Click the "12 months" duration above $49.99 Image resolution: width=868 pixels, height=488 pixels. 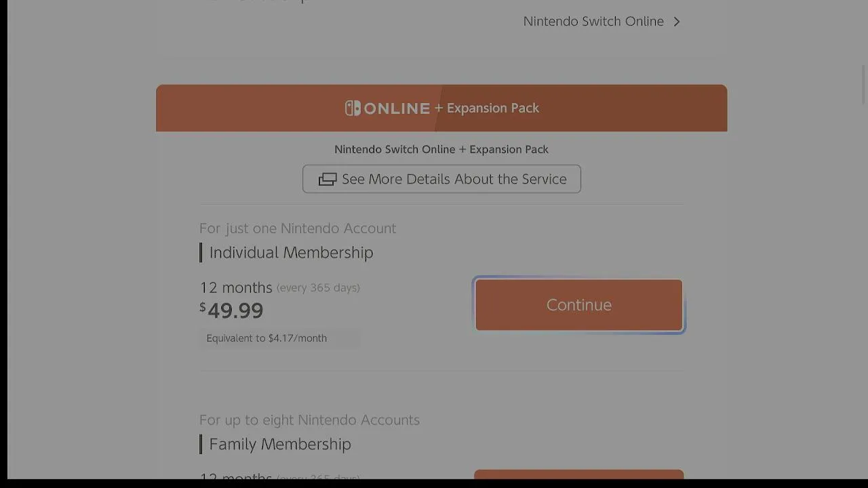[x=236, y=288]
